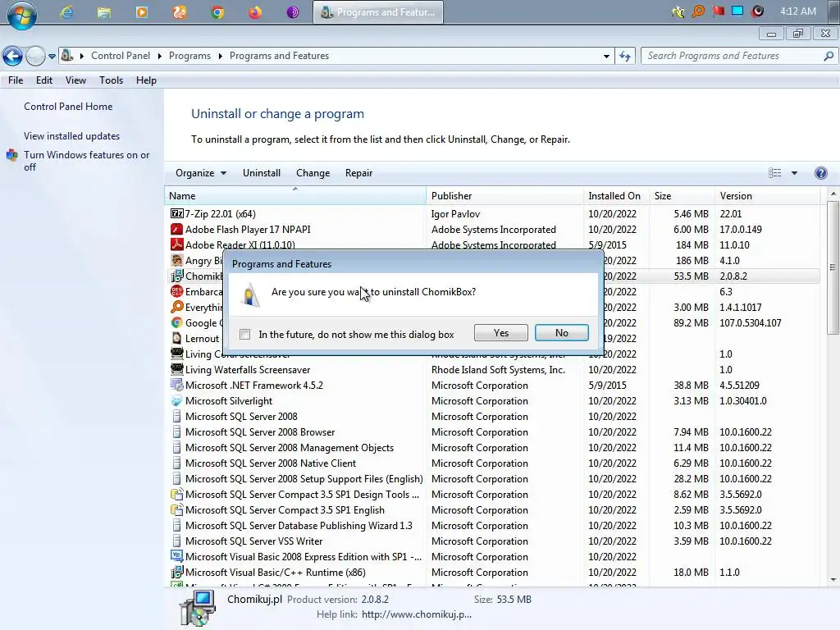Cancel uninstall with No button
Viewport: 840px width, 630px height.
[561, 333]
